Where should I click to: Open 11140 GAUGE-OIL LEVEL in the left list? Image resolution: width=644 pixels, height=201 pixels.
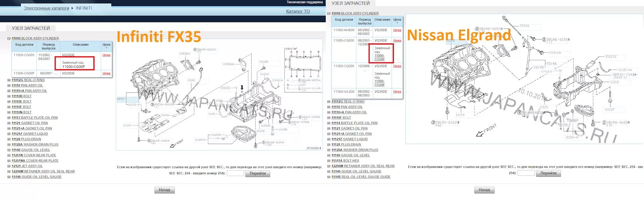click(x=31, y=150)
